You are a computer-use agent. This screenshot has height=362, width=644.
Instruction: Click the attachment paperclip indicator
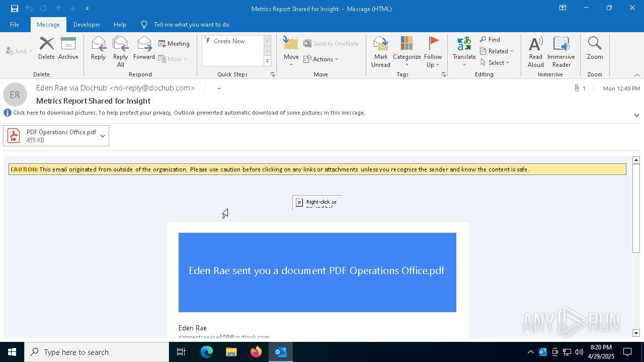(580, 88)
